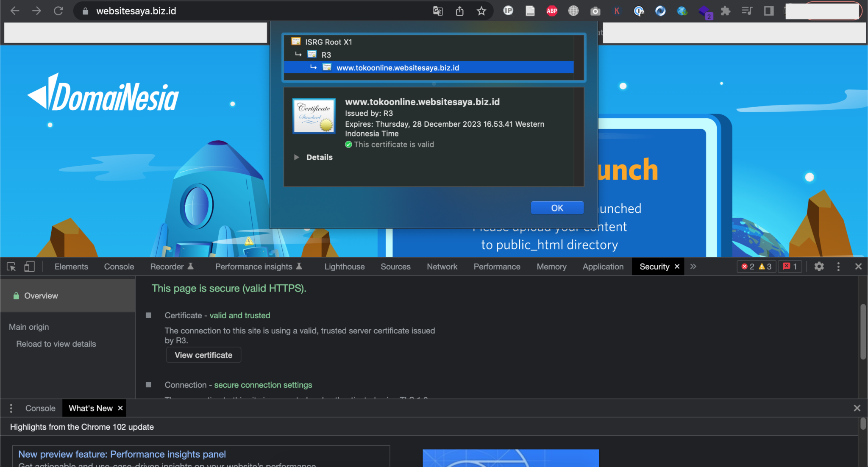Open the browser Extensions puzzle icon
Viewport: 868px width, 467px height.
tap(726, 11)
